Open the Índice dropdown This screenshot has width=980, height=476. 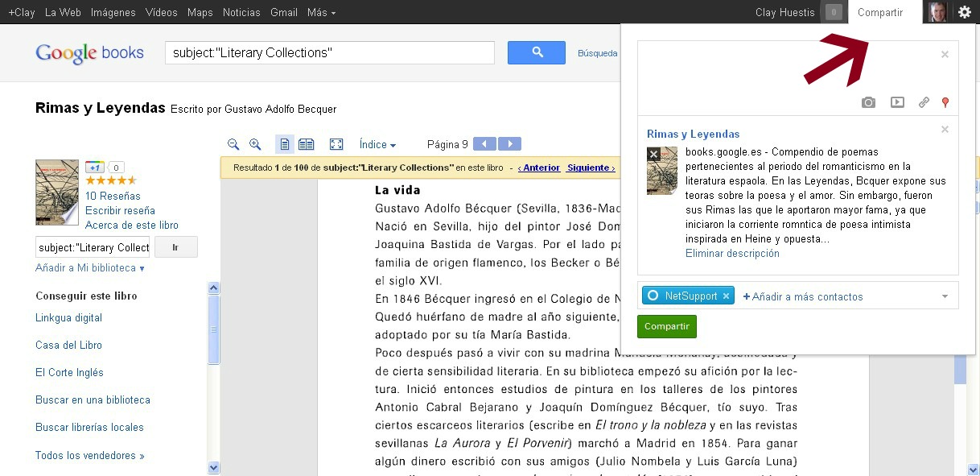click(x=377, y=144)
